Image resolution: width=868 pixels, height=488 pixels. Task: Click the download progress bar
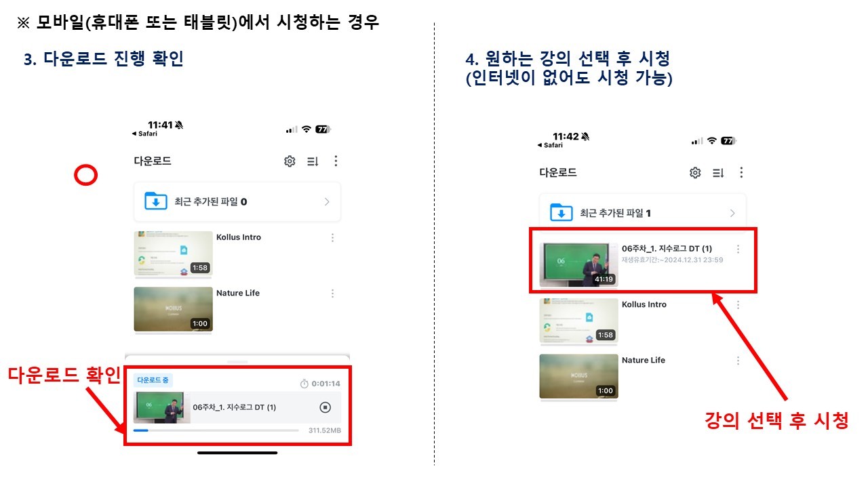tap(216, 430)
